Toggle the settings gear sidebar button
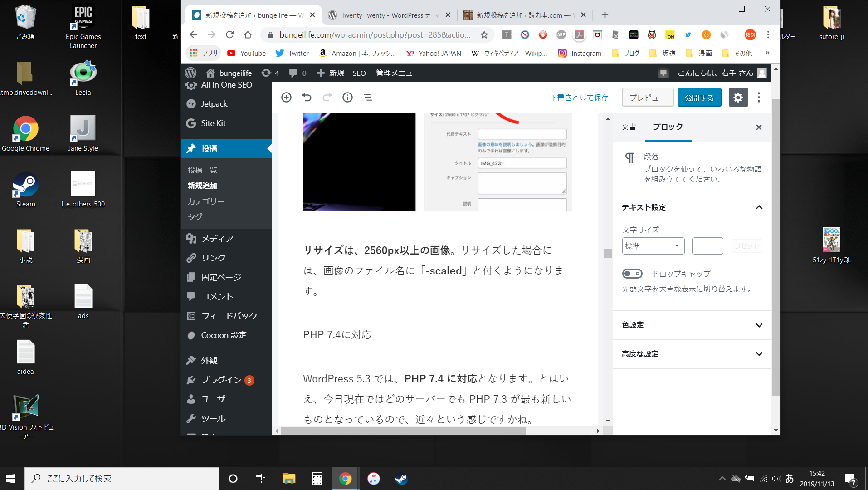The width and height of the screenshot is (868, 490). pos(738,98)
